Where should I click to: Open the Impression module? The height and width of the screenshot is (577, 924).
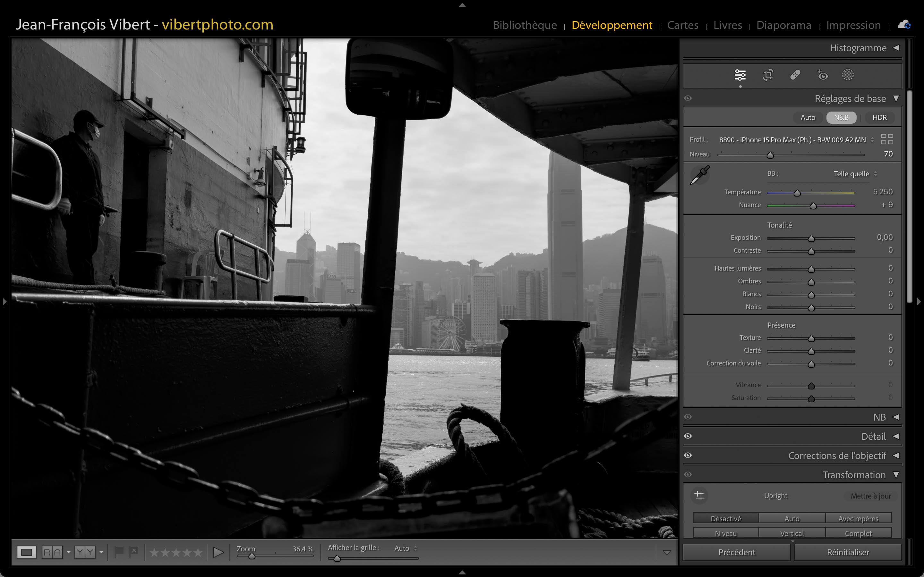(853, 25)
